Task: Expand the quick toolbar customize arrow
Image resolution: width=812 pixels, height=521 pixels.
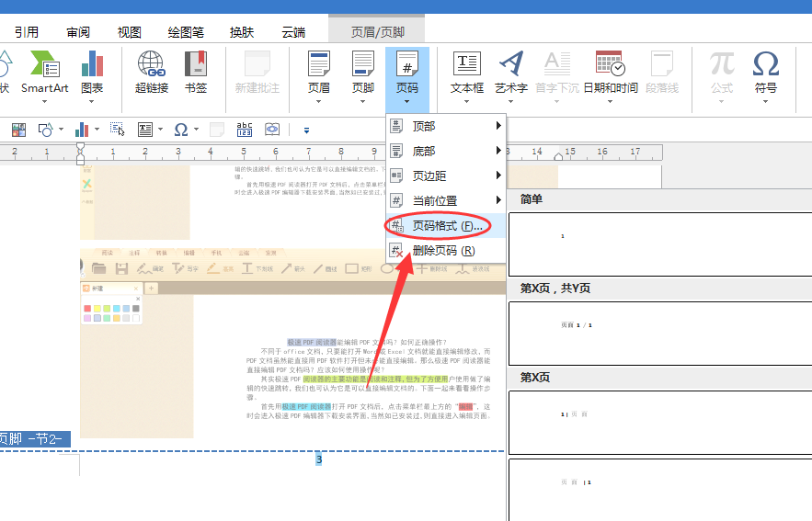Action: coord(306,130)
